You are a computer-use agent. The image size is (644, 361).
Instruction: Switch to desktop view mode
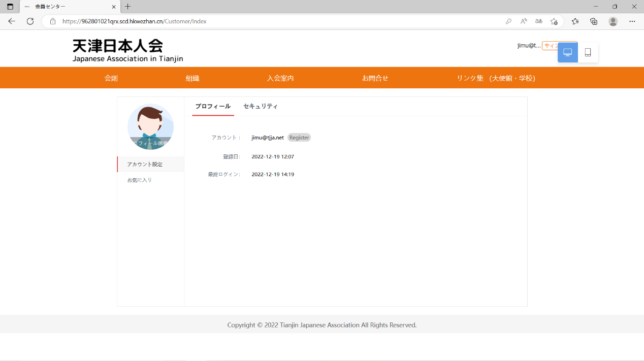coord(567,52)
